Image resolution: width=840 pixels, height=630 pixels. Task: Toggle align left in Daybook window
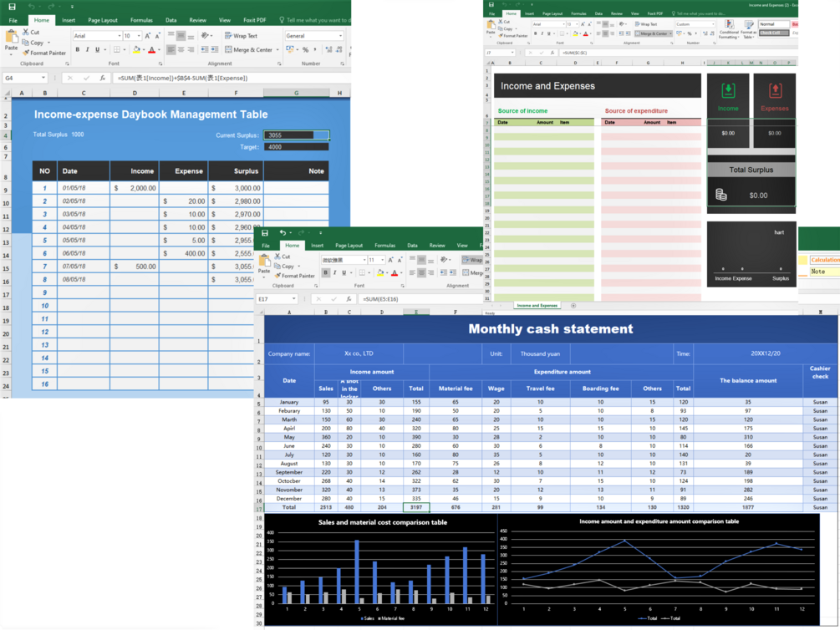click(171, 50)
